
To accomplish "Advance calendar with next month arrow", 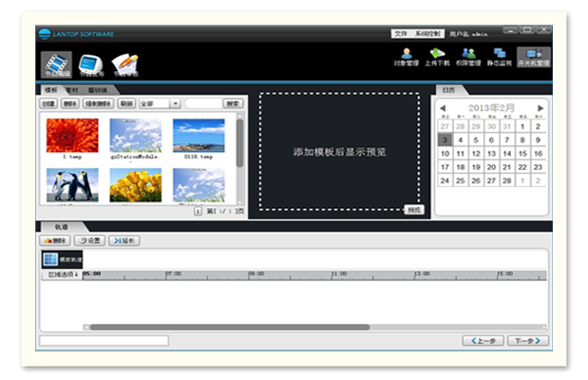I will click(x=541, y=108).
